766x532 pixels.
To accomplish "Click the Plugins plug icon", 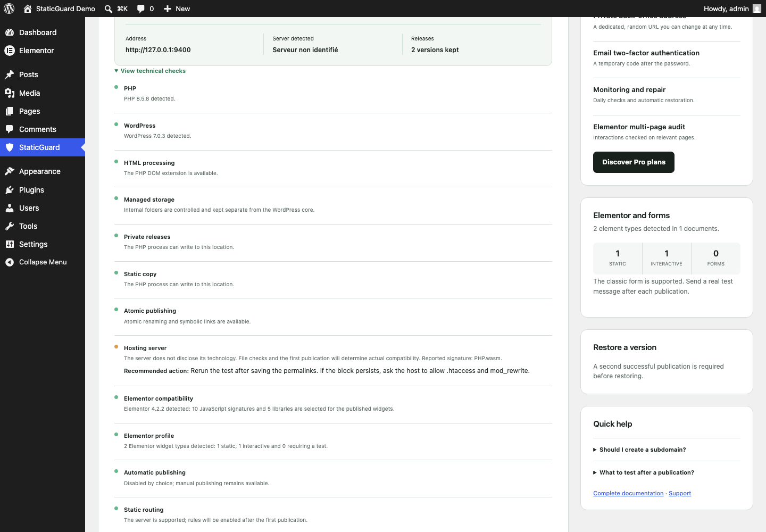I will pyautogui.click(x=10, y=190).
